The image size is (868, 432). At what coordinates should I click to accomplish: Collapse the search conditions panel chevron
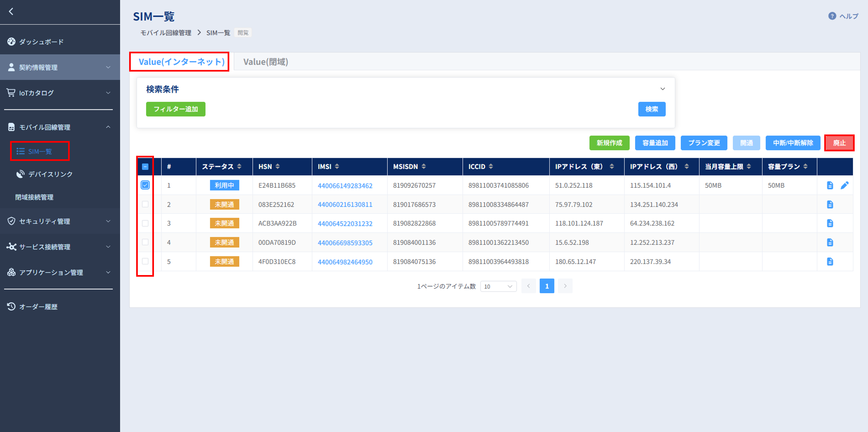tap(662, 89)
